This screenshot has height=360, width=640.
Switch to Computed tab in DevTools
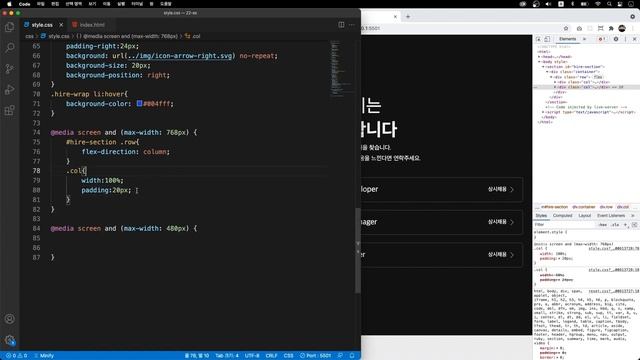[562, 216]
